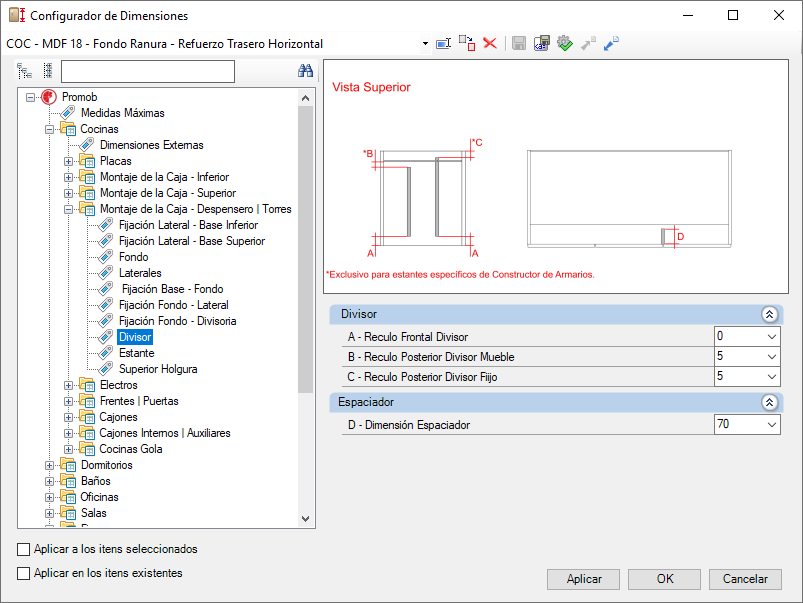Click the tree scrollbar up arrow

click(306, 98)
